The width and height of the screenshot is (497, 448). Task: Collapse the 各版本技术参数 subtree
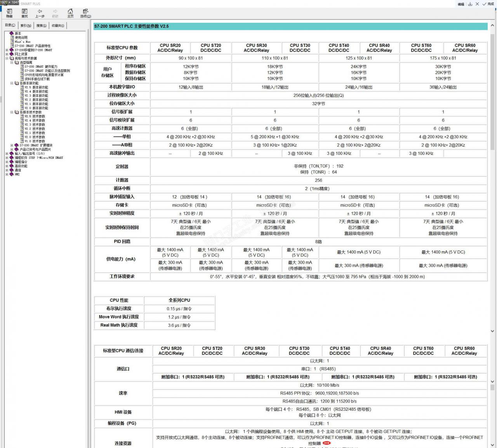click(12, 112)
